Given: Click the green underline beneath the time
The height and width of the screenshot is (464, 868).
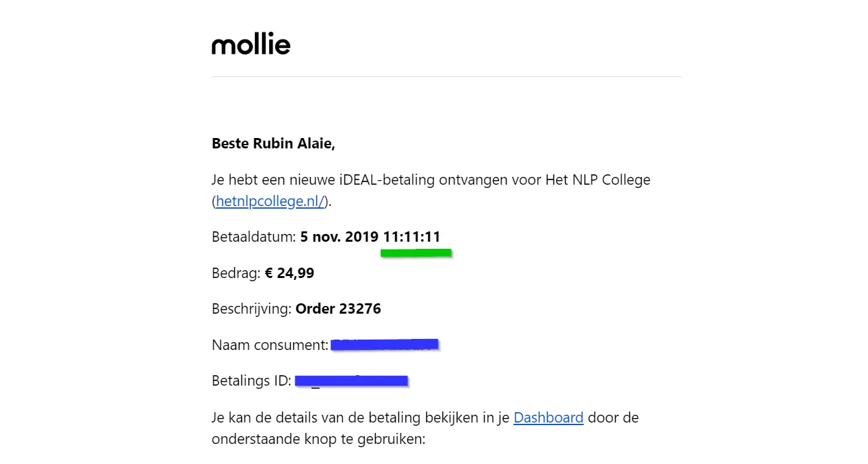Looking at the screenshot, I should coord(416,253).
